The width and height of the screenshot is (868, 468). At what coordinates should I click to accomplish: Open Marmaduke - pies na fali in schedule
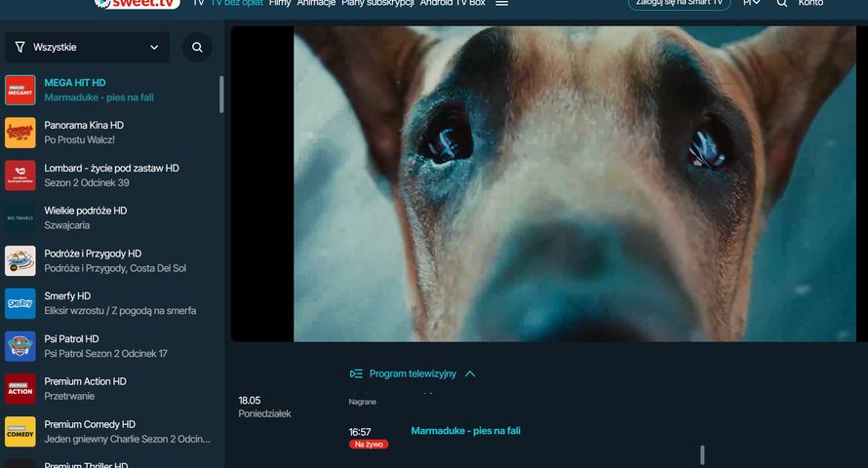465,430
